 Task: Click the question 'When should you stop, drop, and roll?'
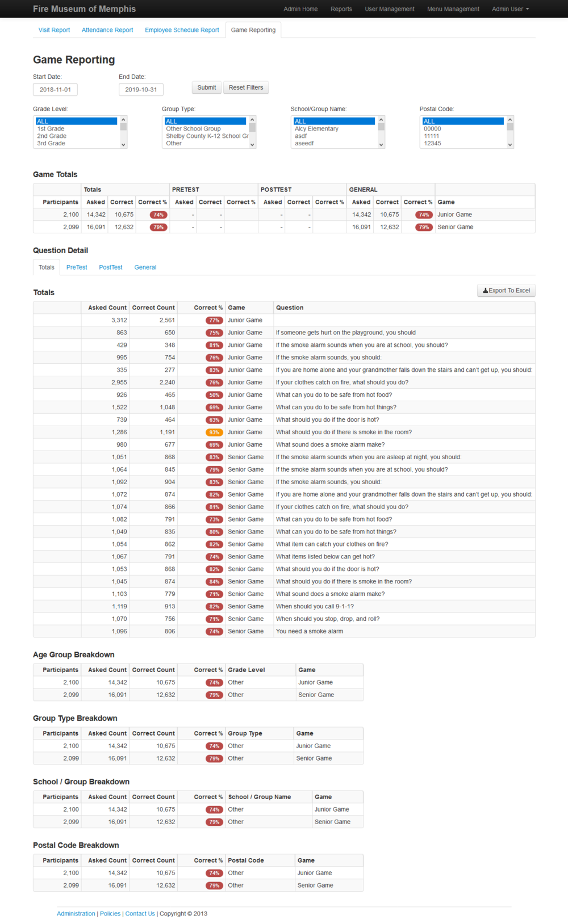328,619
